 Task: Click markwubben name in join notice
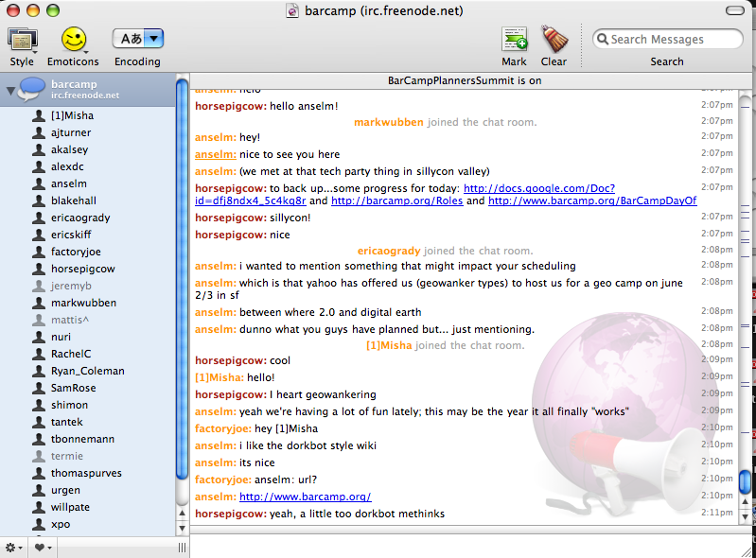click(389, 122)
